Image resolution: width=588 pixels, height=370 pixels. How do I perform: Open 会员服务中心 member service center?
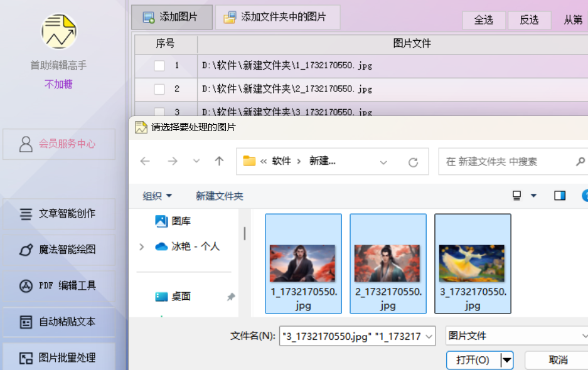(59, 144)
